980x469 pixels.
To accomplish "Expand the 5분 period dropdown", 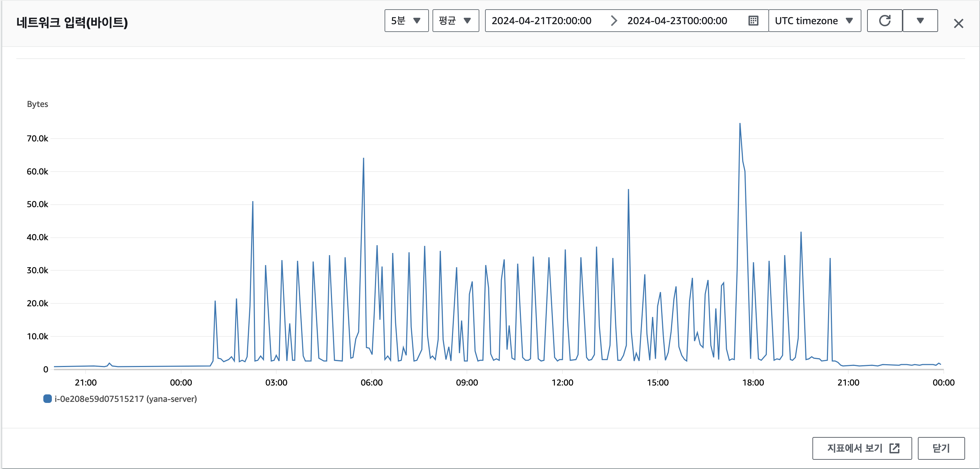I will pos(406,21).
